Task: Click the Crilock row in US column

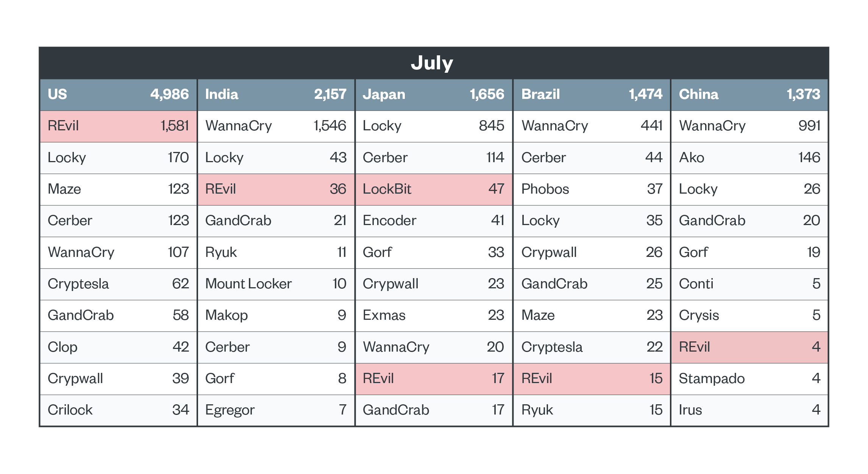Action: tap(118, 410)
